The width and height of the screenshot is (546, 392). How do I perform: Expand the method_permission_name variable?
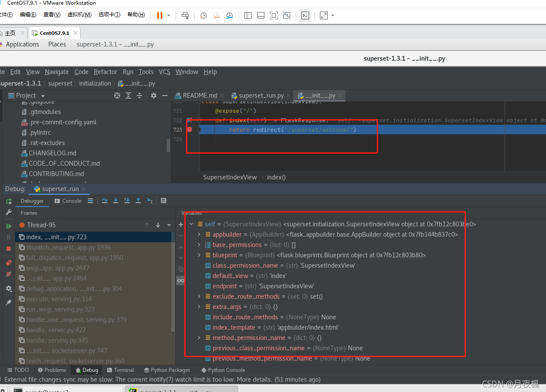(199, 338)
